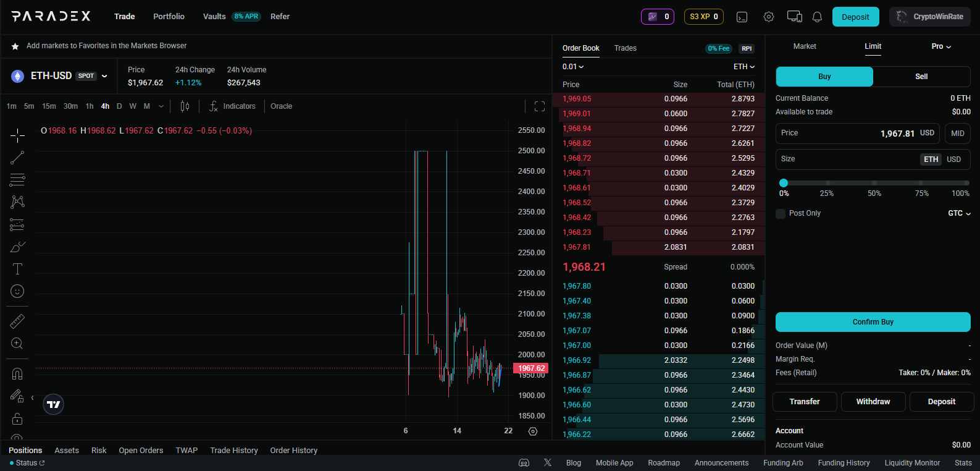980x471 pixels.
Task: Select the text annotation tool
Action: 17,269
